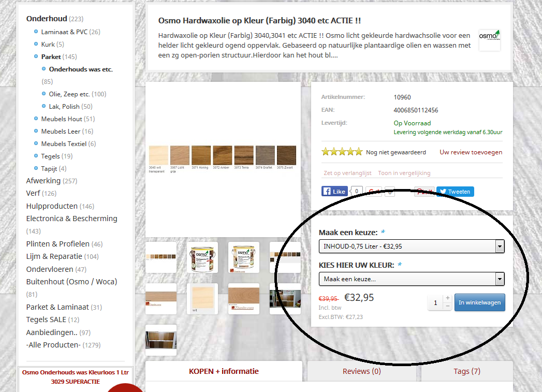This screenshot has height=392, width=542.
Task: Select the last thumbnail in bottom row
Action: pyautogui.click(x=161, y=340)
